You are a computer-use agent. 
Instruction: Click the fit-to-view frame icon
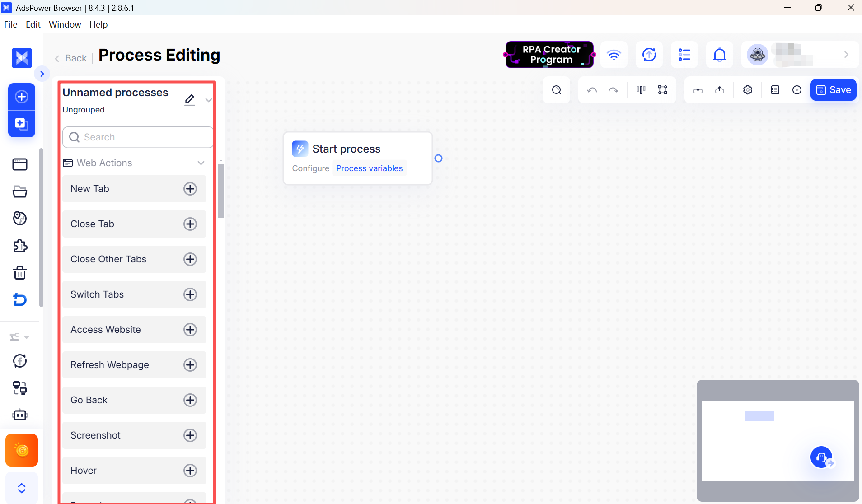tap(662, 90)
